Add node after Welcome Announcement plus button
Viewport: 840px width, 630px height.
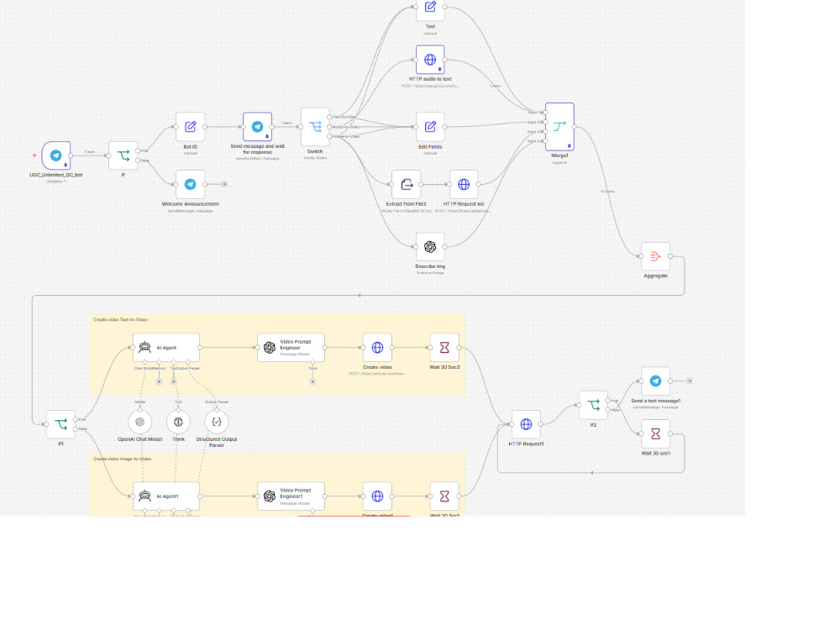[225, 184]
